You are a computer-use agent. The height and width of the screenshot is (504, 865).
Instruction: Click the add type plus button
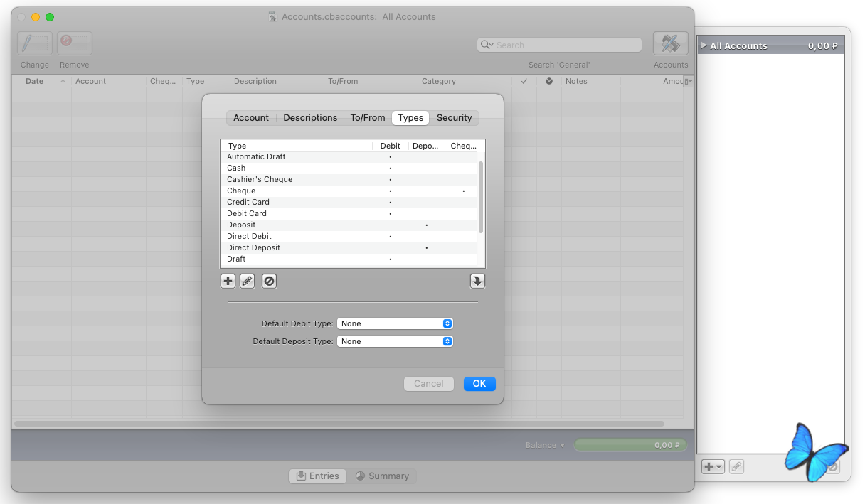click(228, 282)
